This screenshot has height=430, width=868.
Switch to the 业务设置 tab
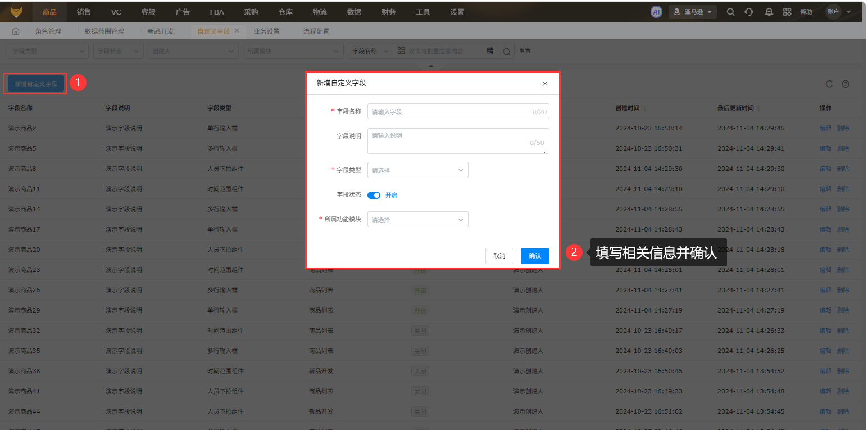(x=266, y=31)
